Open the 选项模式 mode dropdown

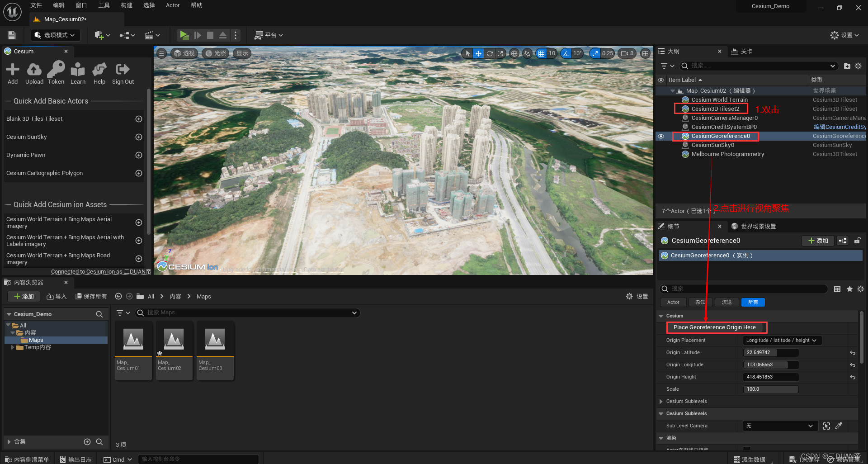[56, 35]
